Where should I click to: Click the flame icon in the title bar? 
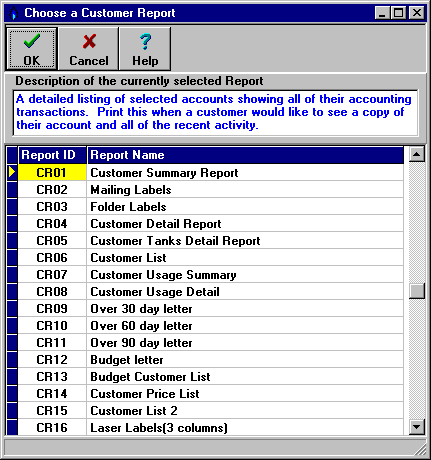13,13
